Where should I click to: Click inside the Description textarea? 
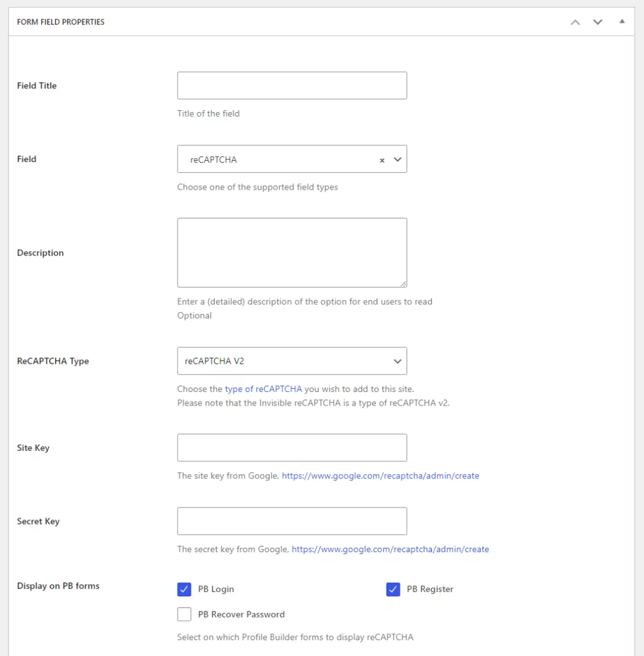point(292,252)
